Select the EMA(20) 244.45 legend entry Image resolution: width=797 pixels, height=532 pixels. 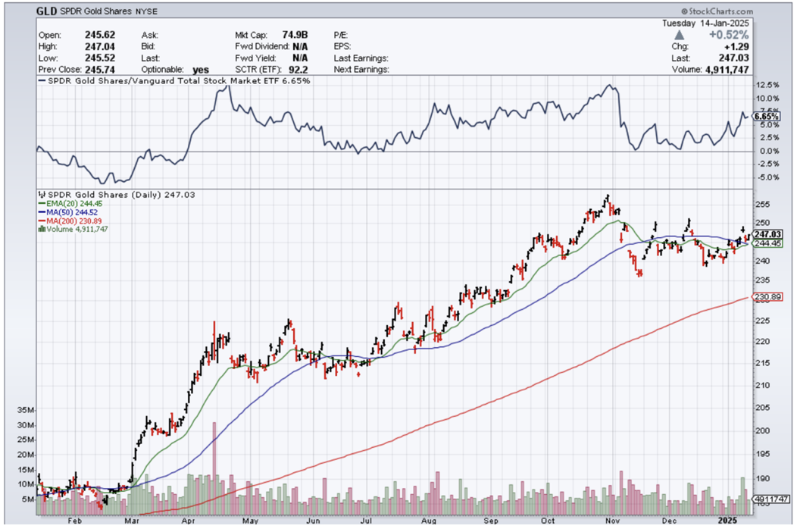pyautogui.click(x=71, y=203)
